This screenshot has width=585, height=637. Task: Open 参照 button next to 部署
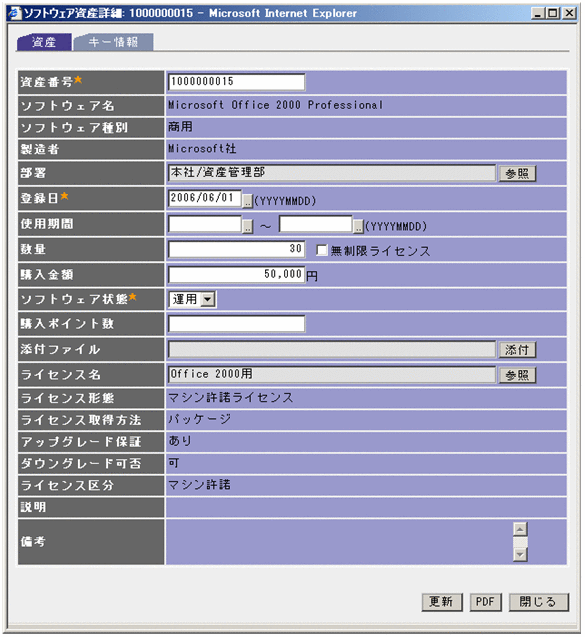point(517,173)
